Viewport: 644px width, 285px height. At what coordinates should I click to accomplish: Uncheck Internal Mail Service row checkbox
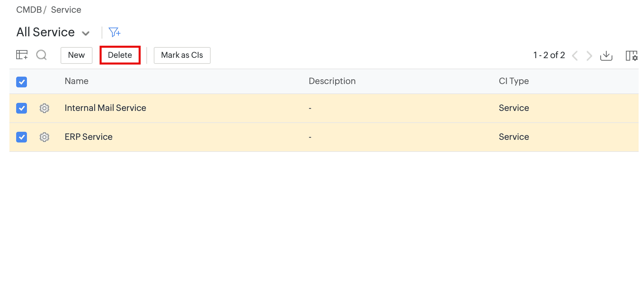(x=22, y=108)
